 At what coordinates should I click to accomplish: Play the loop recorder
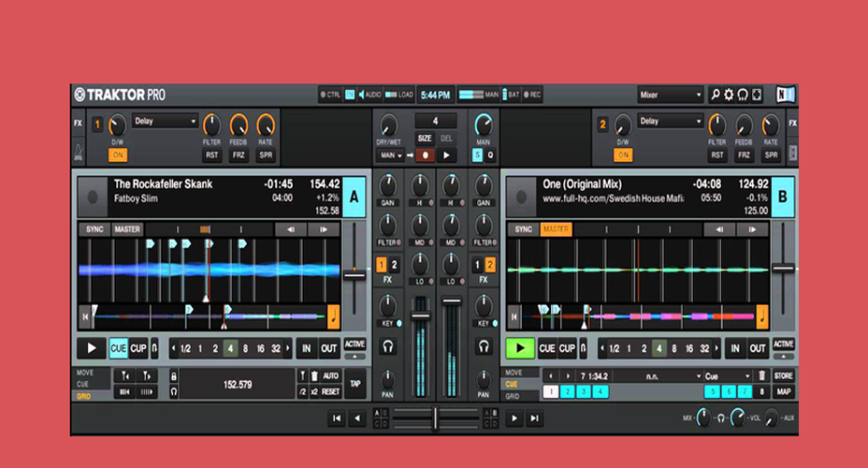(x=447, y=155)
